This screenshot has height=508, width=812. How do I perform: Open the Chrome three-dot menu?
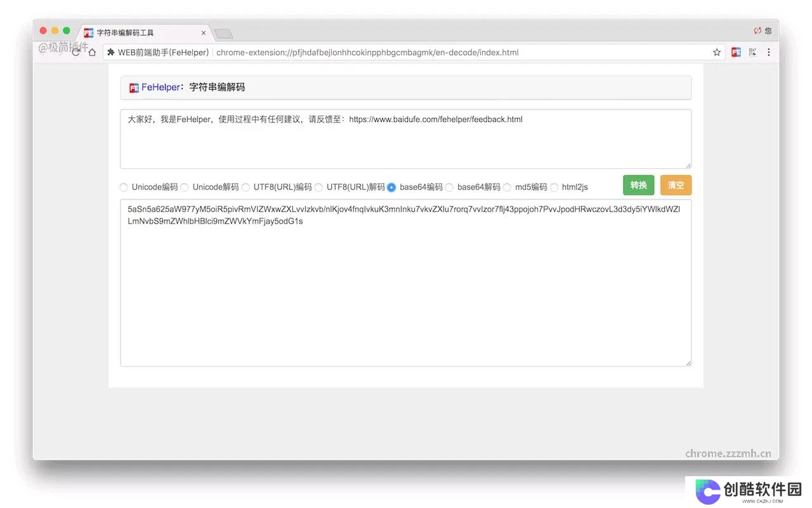[768, 52]
